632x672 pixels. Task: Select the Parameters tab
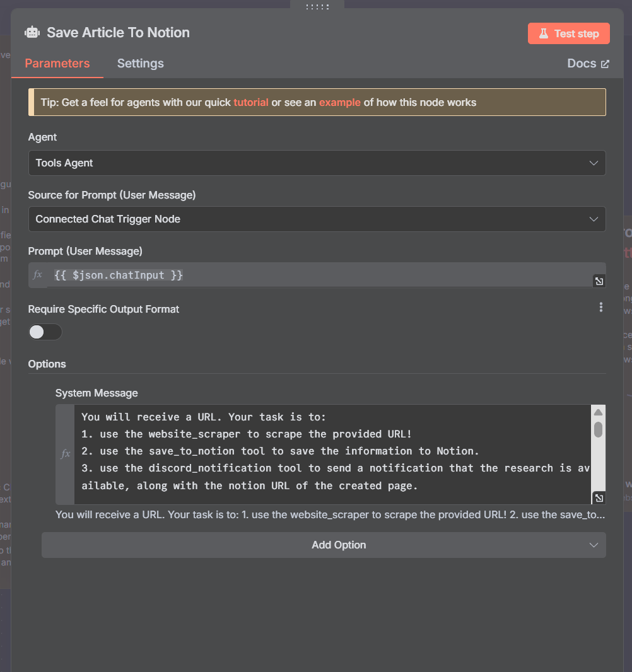point(57,63)
